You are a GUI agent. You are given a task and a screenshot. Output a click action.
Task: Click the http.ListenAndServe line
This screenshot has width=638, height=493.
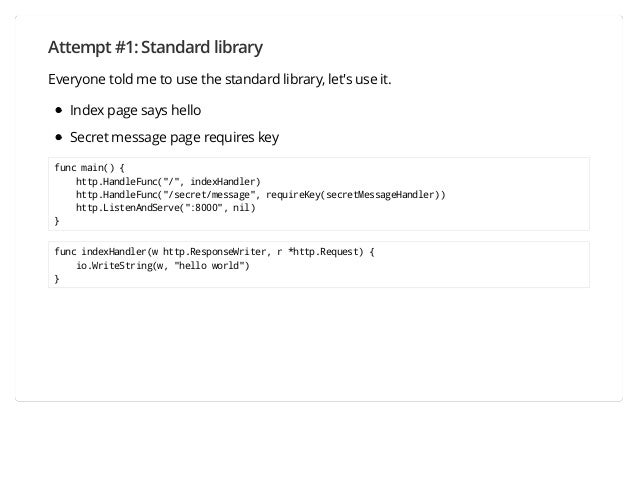click(x=166, y=208)
